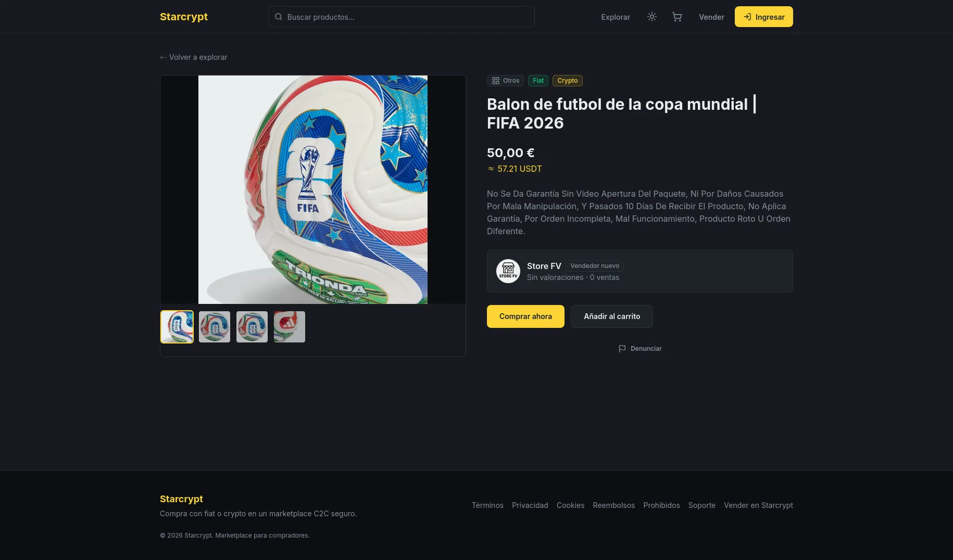The image size is (953, 560).
Task: Open the Términos footer link
Action: point(487,505)
